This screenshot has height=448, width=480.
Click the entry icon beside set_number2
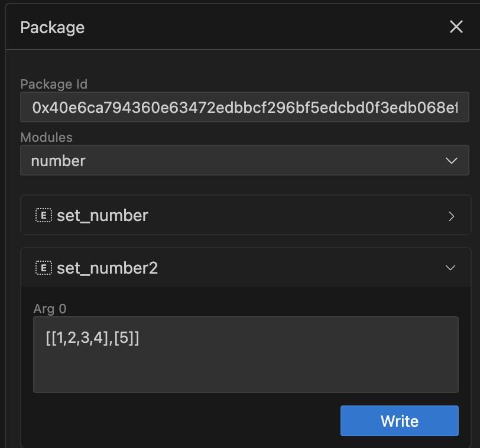[44, 269]
